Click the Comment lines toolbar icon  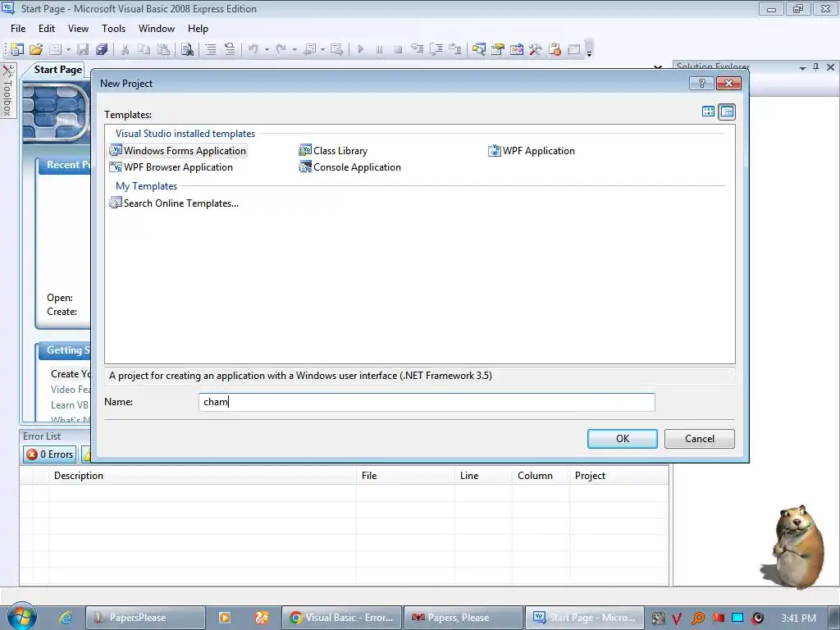pos(211,49)
